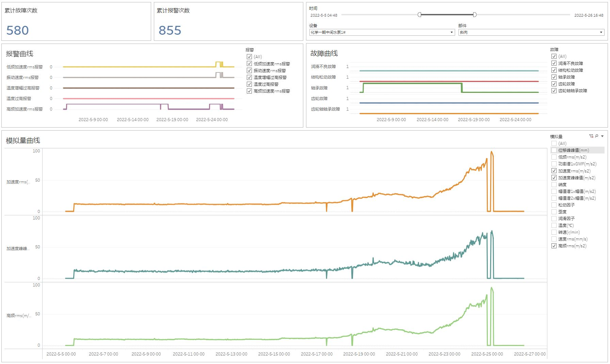Toggle the (All) checkbox under 报警
Screen dimensions: 610x364
tap(249, 57)
